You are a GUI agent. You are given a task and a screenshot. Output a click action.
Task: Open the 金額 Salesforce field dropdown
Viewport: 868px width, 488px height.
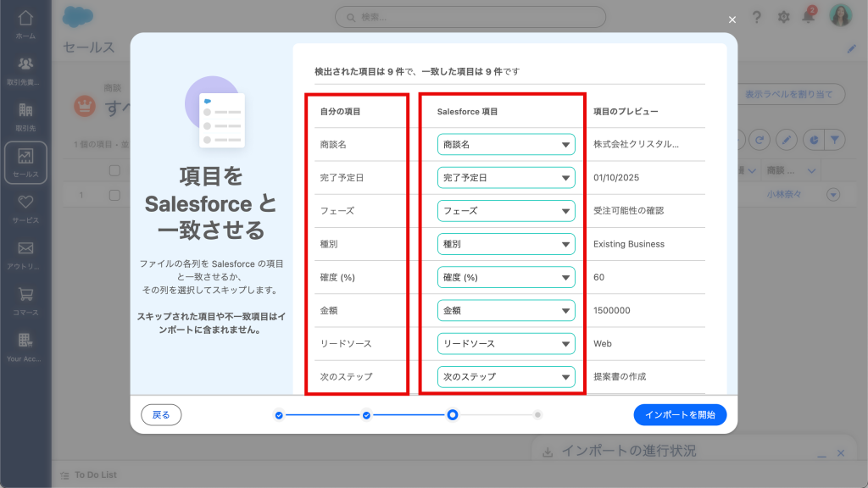506,310
